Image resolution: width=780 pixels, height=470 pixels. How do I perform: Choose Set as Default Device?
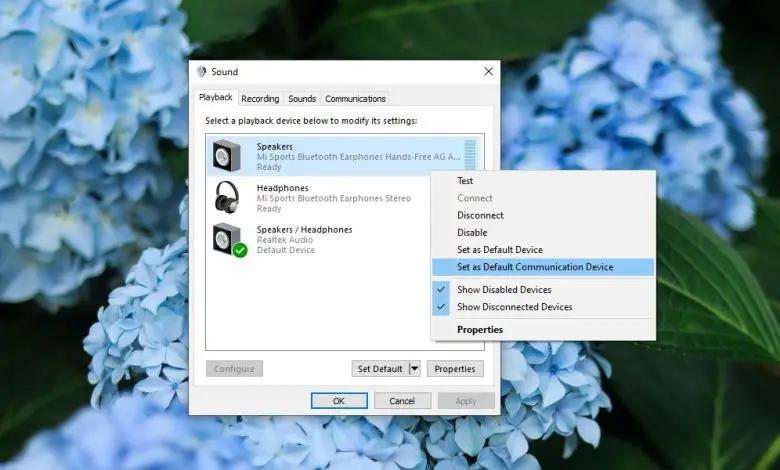(543, 250)
